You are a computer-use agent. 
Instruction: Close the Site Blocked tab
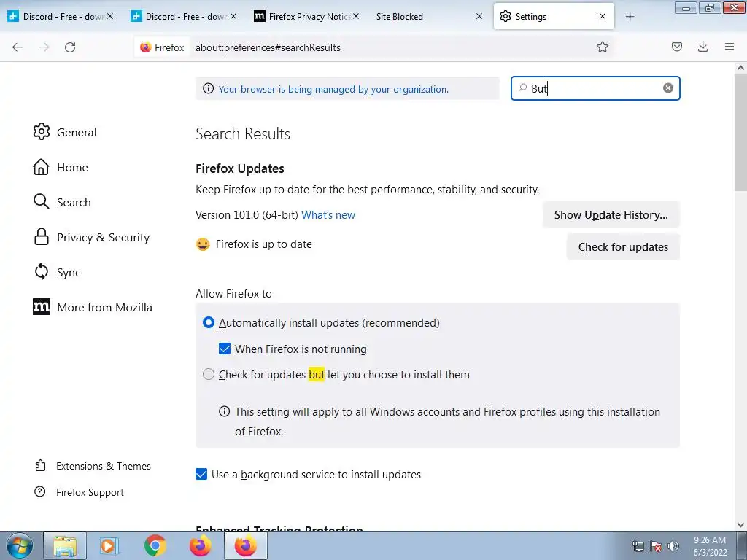479,16
